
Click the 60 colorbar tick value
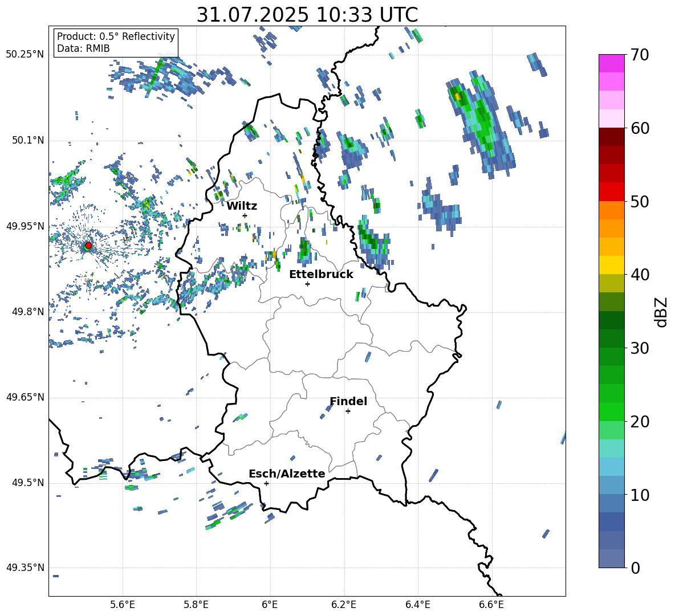click(640, 128)
